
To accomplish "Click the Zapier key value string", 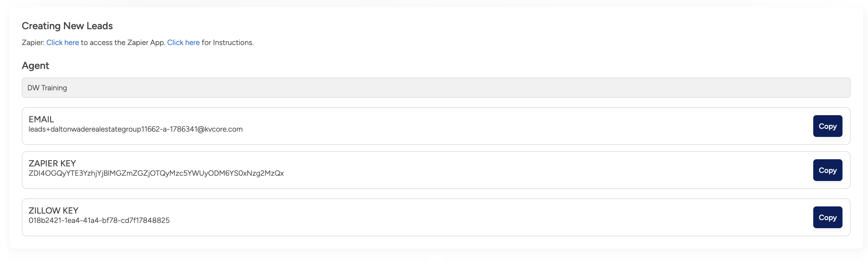I will click(156, 173).
